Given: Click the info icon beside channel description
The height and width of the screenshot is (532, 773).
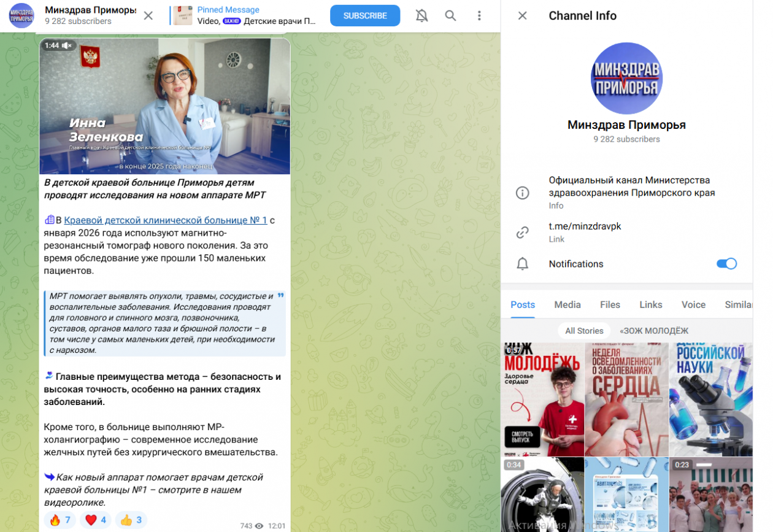Looking at the screenshot, I should tap(522, 193).
